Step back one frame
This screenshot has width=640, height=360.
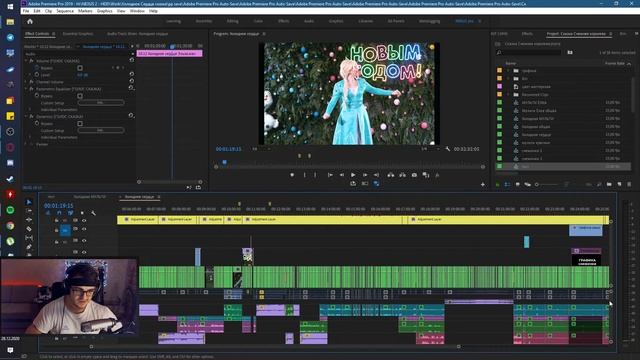click(x=342, y=175)
